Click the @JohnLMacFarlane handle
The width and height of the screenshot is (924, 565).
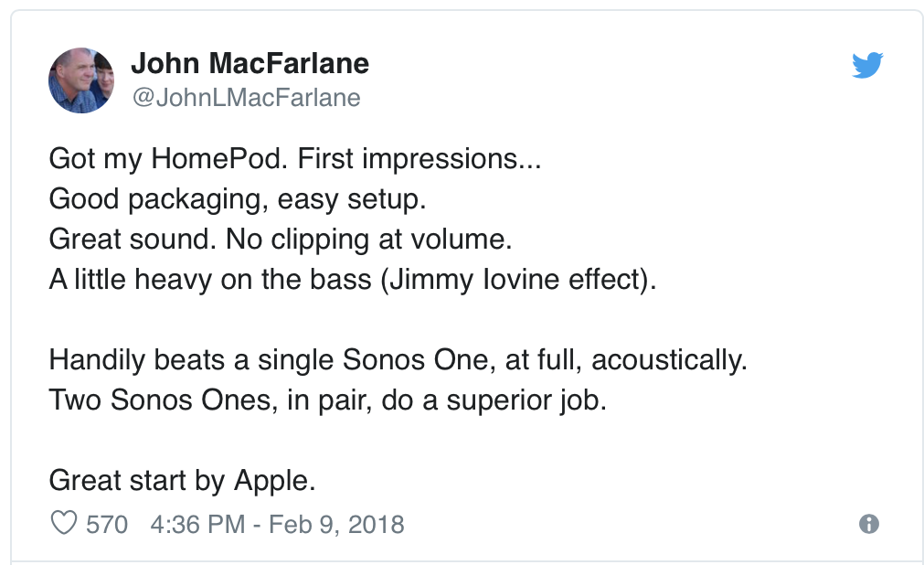[x=246, y=98]
